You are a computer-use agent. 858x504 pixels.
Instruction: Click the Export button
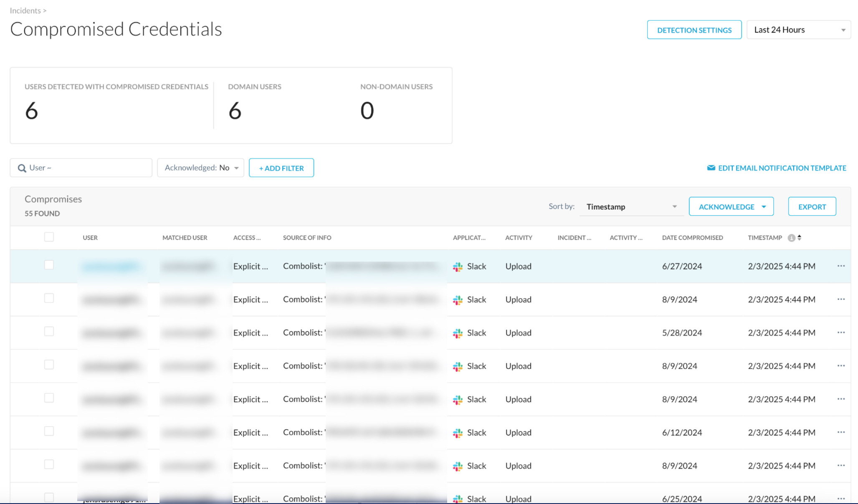812,206
